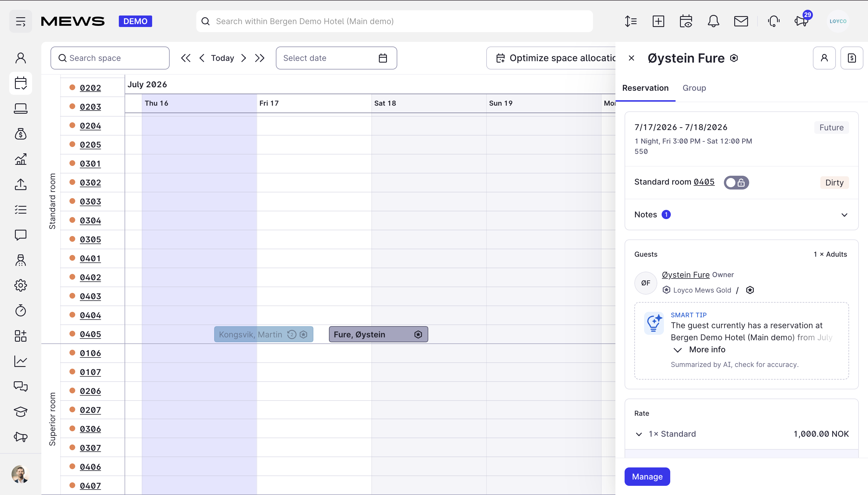Screen dimensions: 868x495
Task: Select the Fure, Øystein reservation block
Action: point(378,334)
